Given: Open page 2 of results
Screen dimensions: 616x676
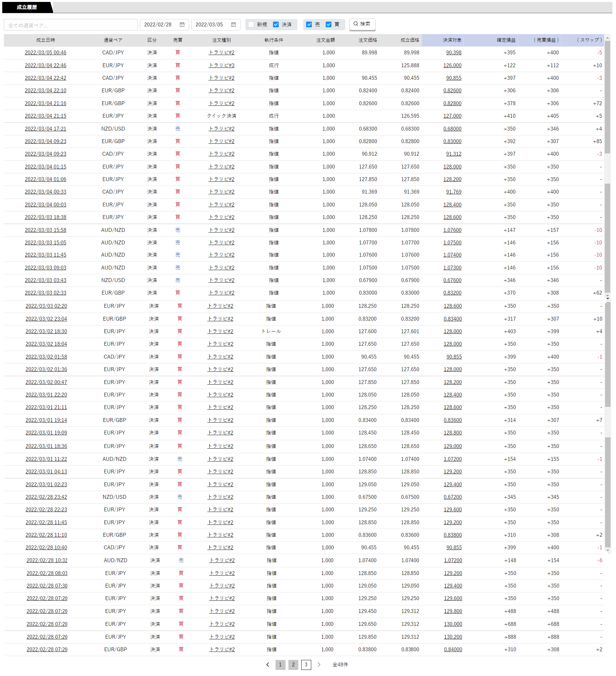Looking at the screenshot, I should (x=293, y=664).
